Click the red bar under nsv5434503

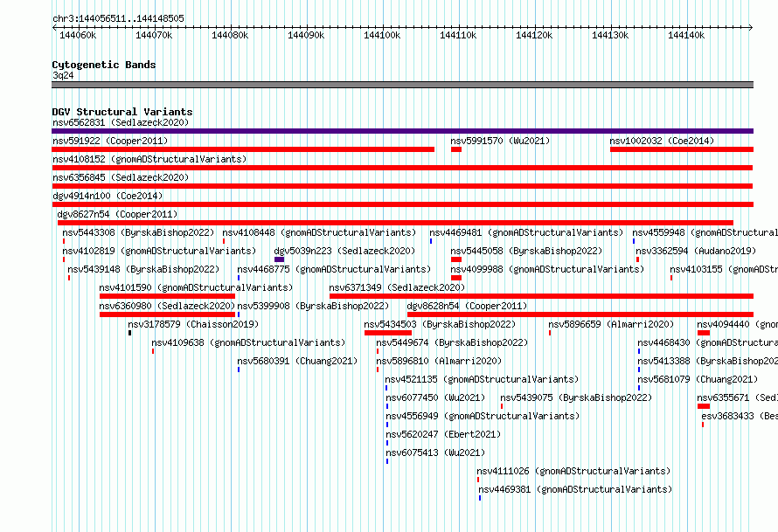[x=388, y=333]
